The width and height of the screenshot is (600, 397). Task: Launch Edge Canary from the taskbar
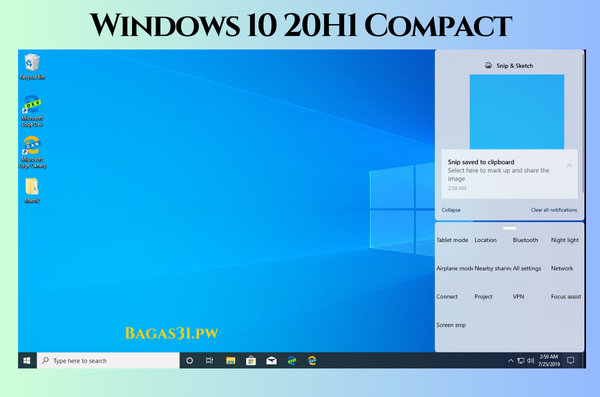pyautogui.click(x=312, y=361)
